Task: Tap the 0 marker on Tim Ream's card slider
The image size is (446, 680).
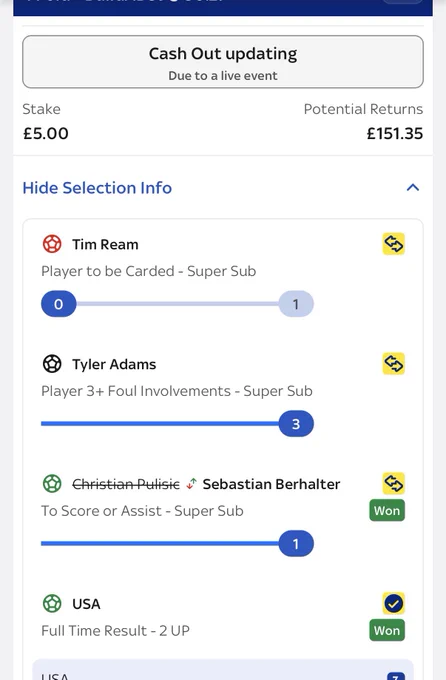Action: [59, 304]
